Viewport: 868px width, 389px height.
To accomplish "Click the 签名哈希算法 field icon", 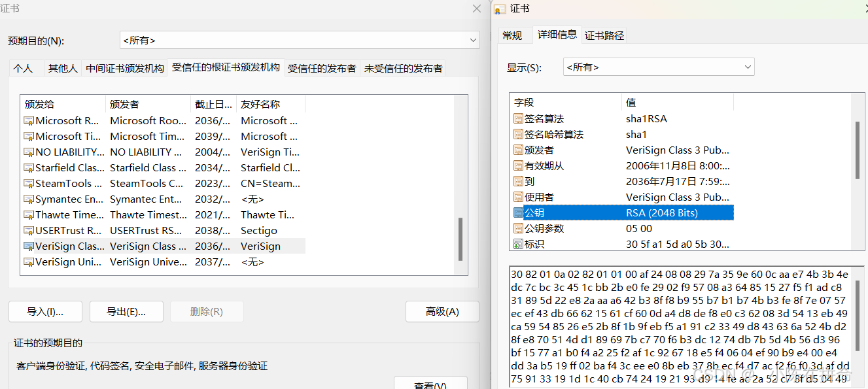I will 518,135.
